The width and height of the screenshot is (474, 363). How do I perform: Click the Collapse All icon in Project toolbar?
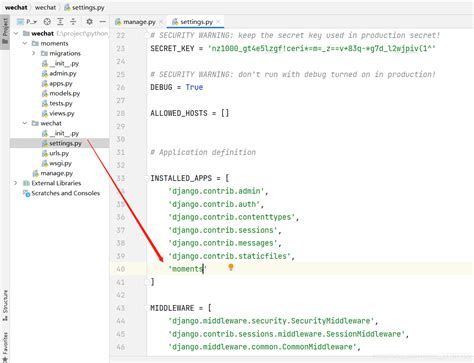click(73, 22)
